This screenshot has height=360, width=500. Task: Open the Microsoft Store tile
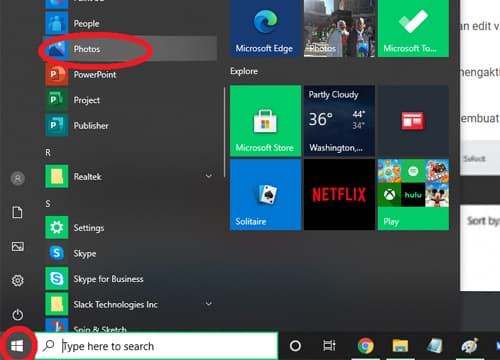pyautogui.click(x=265, y=121)
